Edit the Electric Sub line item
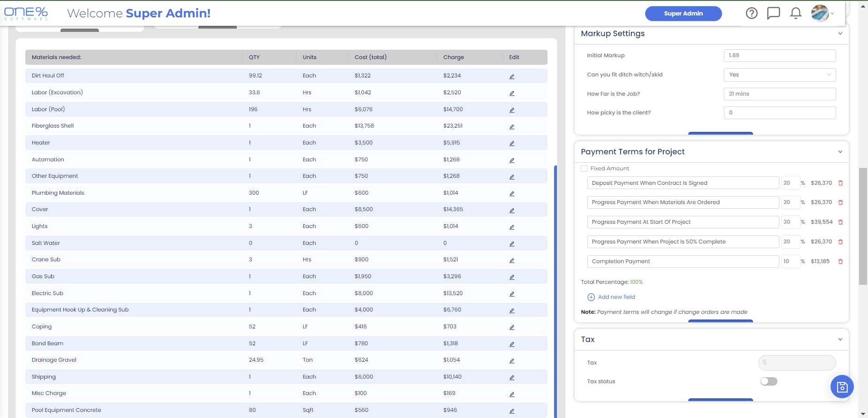Viewport: 868px width, 418px height. pos(512,294)
